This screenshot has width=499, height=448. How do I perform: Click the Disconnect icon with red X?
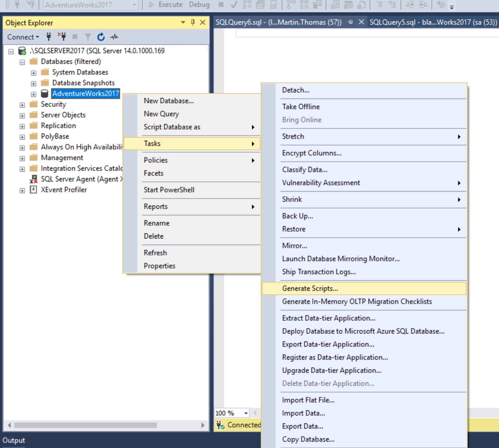tap(62, 37)
